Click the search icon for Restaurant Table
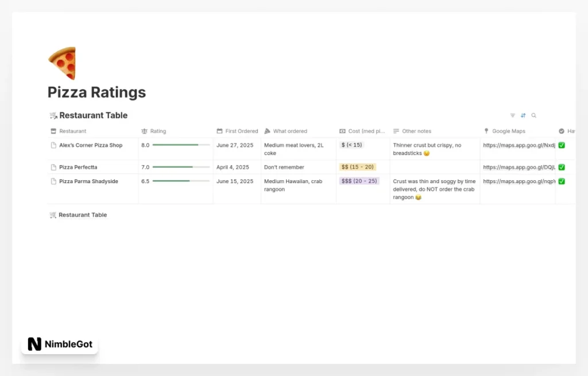 (x=534, y=115)
